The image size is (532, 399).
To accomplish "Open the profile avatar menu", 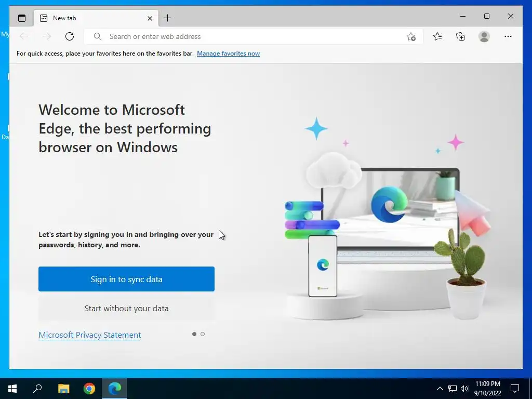I will (484, 36).
